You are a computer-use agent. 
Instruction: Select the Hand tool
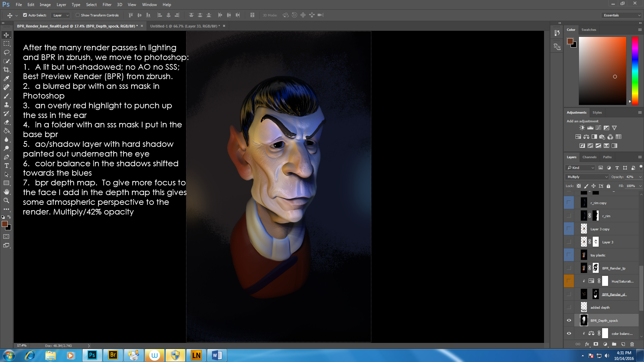point(6,192)
